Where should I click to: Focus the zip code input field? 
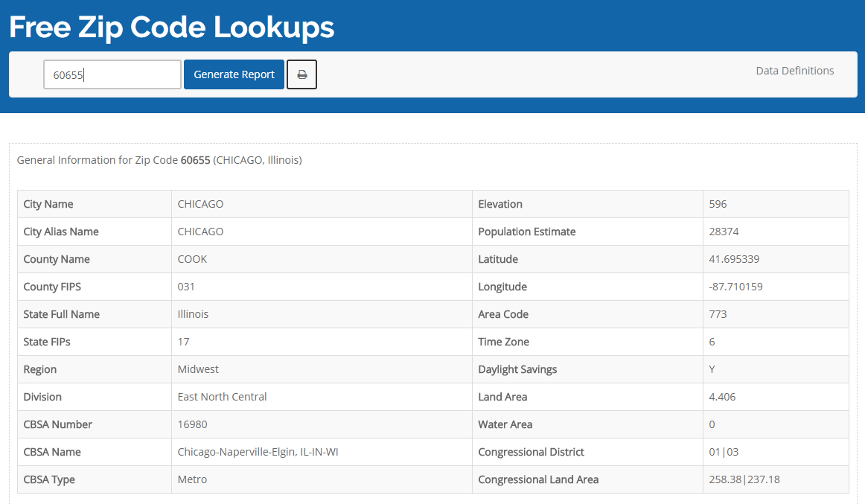(112, 74)
